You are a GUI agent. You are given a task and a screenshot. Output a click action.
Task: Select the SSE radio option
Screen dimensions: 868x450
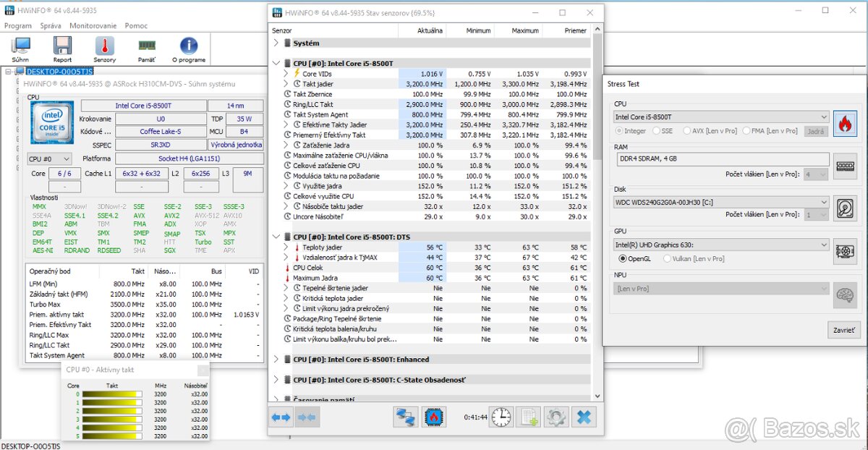(662, 131)
